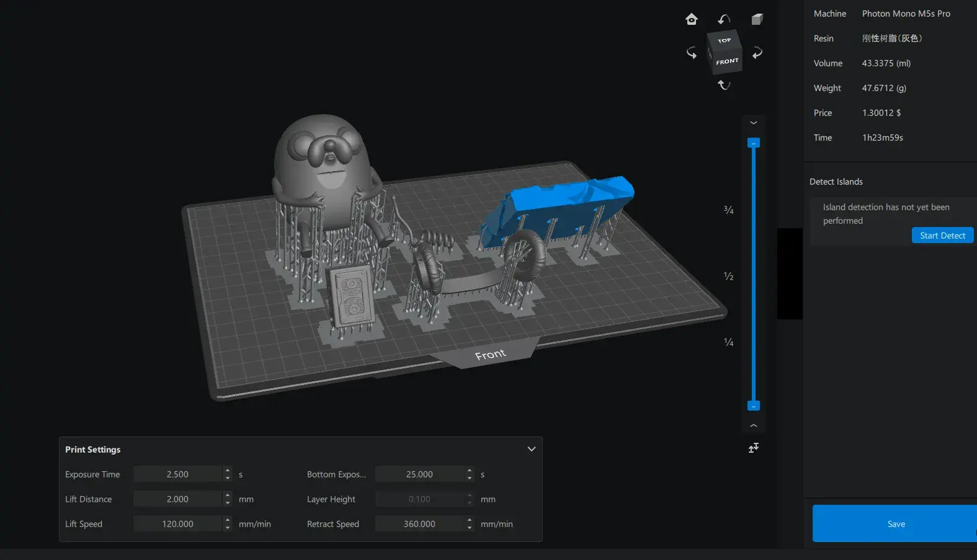Edit the Bottom Exposure time field
977x560 pixels.
(x=419, y=474)
